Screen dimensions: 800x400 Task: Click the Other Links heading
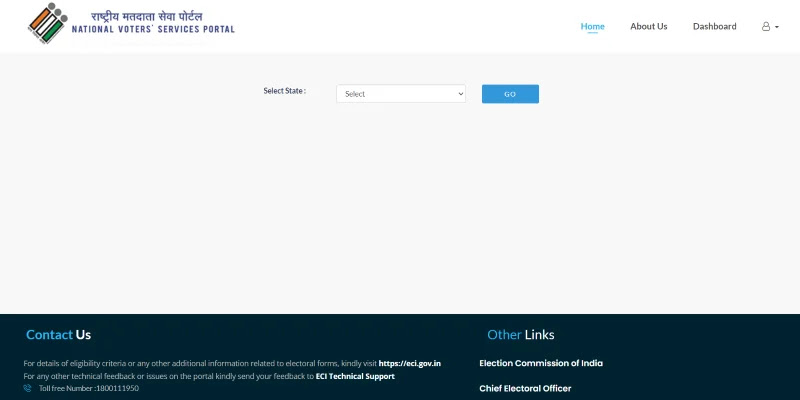coord(520,335)
